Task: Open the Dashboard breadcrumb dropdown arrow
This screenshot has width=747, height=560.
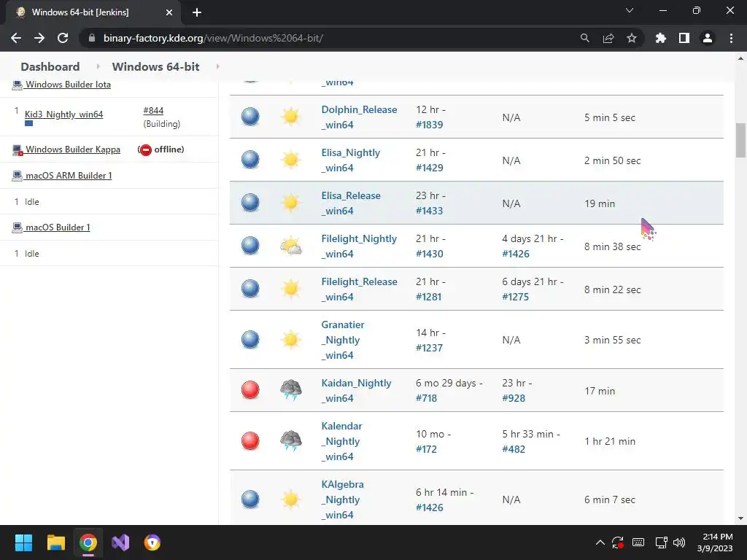Action: 98,66
